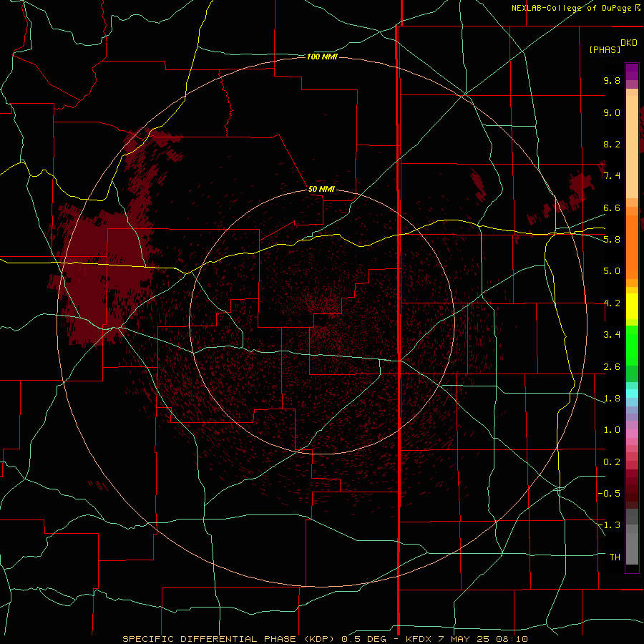Click the -1.3 value on the color scale
This screenshot has width=644, height=644.
point(609,525)
